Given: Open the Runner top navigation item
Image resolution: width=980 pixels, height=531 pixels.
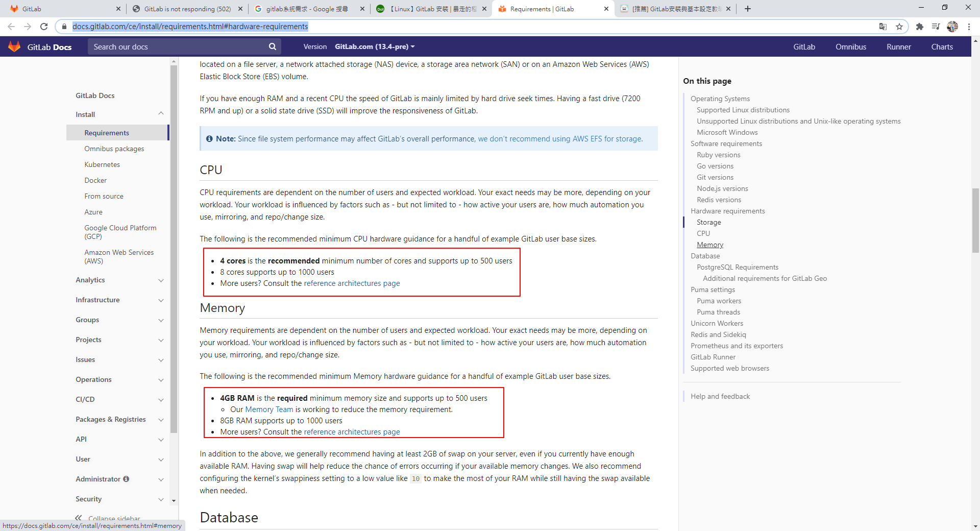Looking at the screenshot, I should 898,46.
